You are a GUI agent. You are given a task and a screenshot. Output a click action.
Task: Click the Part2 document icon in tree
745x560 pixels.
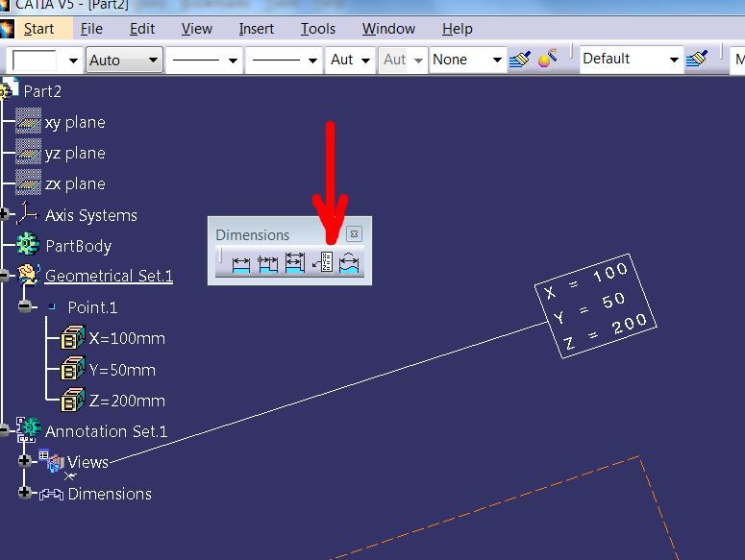click(x=9, y=88)
